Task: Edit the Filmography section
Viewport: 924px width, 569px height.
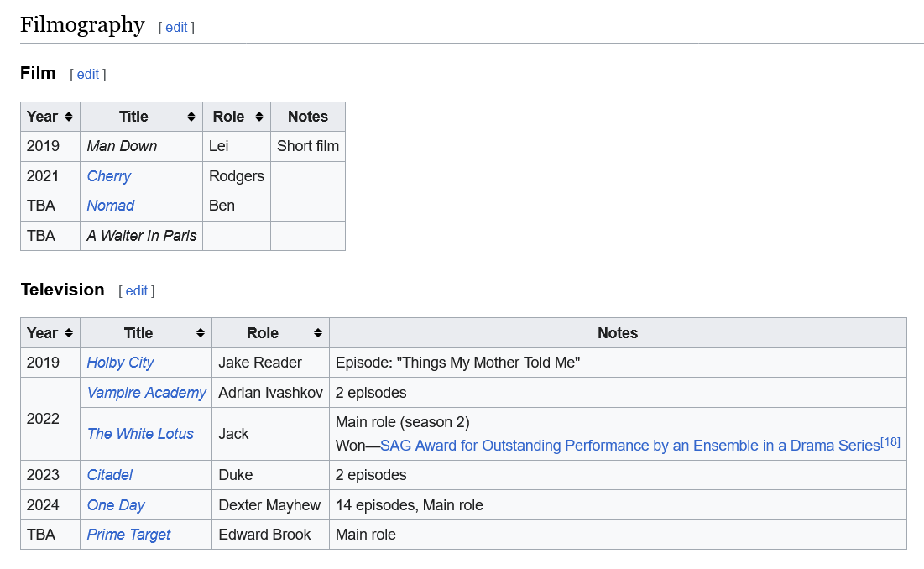Action: click(x=176, y=27)
